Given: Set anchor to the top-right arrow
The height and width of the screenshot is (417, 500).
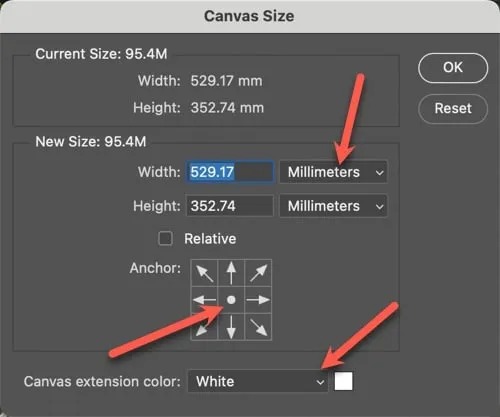Looking at the screenshot, I should 258,273.
